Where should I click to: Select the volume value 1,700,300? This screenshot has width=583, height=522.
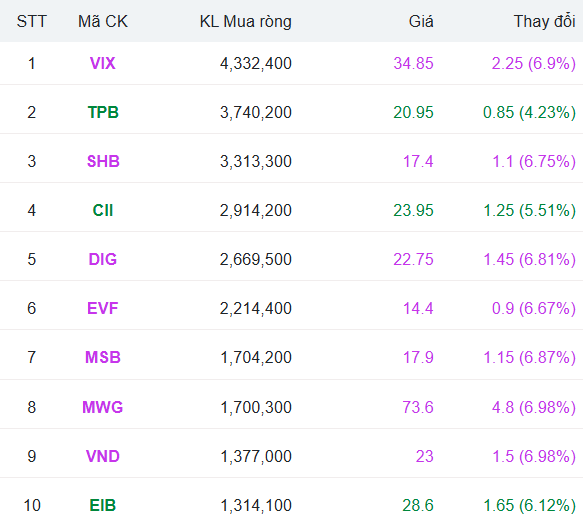[x=256, y=407]
